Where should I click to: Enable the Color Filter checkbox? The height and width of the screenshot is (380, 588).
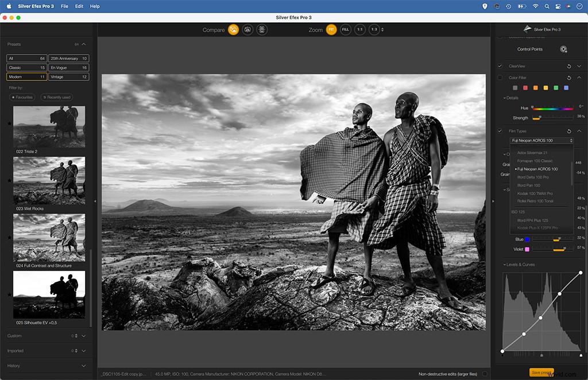500,77
